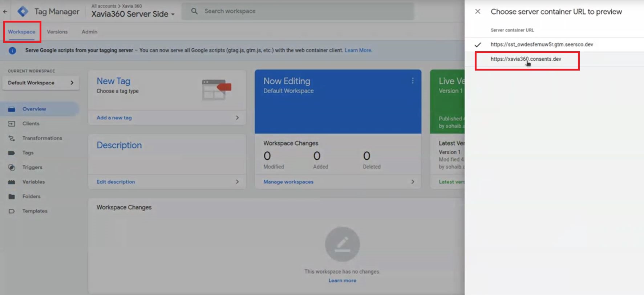Open Folders in the sidebar
644x295 pixels.
pyautogui.click(x=31, y=196)
